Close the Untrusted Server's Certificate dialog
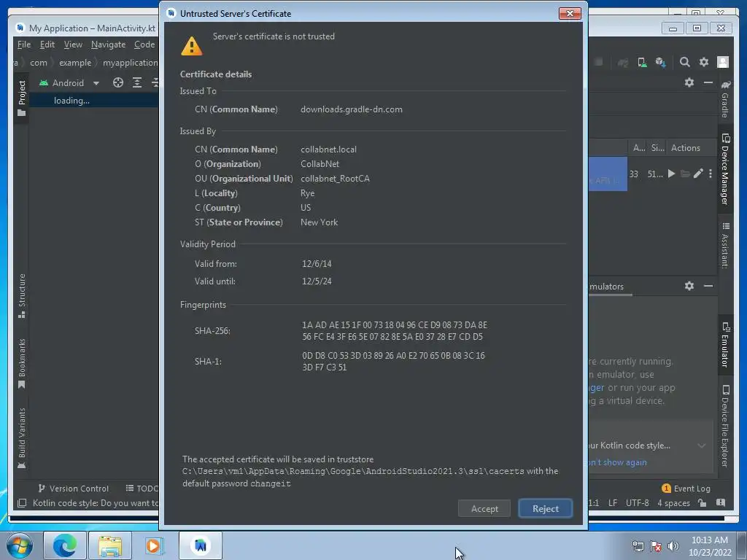The width and height of the screenshot is (747, 560). [570, 13]
